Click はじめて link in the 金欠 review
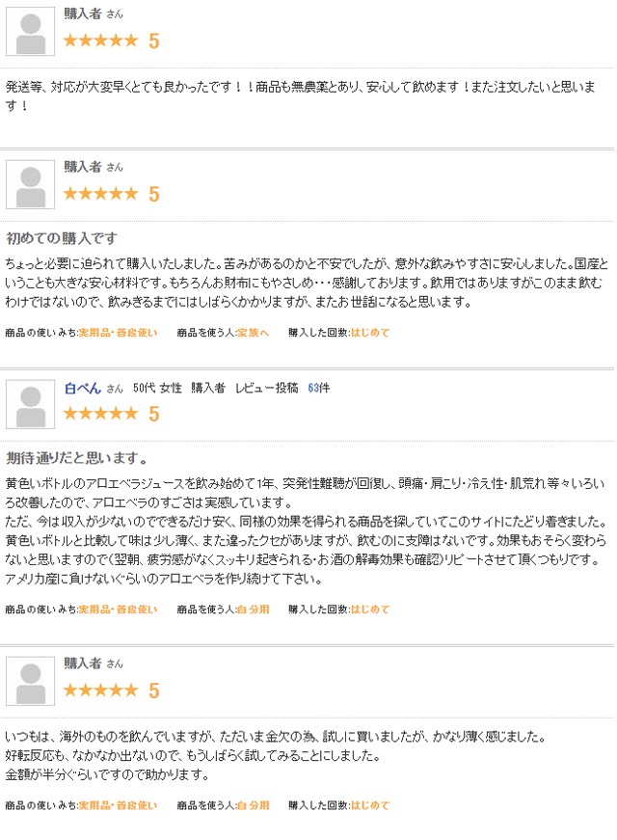The width and height of the screenshot is (617, 840). coord(370,805)
